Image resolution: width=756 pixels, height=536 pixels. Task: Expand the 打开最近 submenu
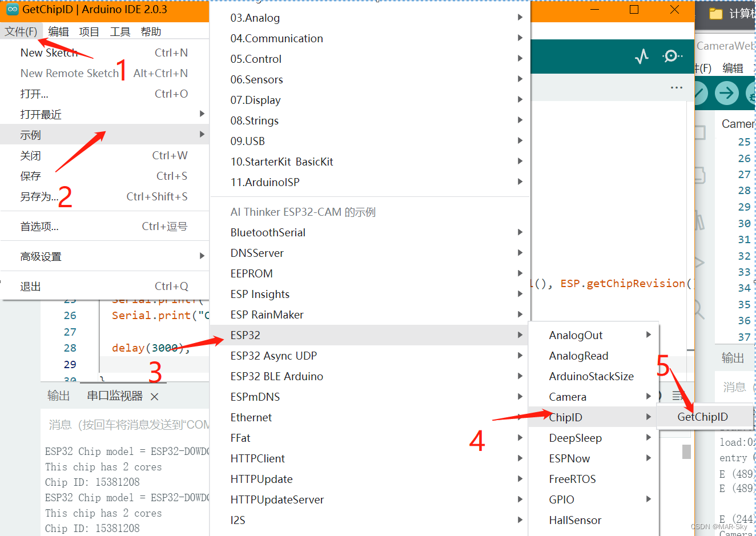pyautogui.click(x=104, y=114)
